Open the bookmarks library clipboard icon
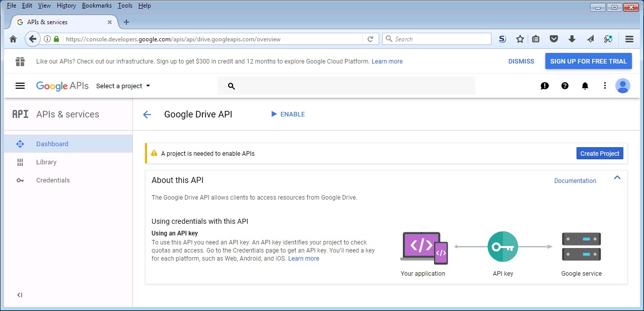 pos(536,39)
